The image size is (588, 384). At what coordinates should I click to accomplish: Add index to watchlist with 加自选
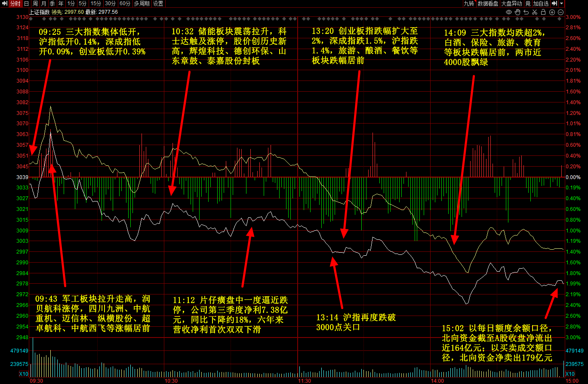tap(541, 3)
